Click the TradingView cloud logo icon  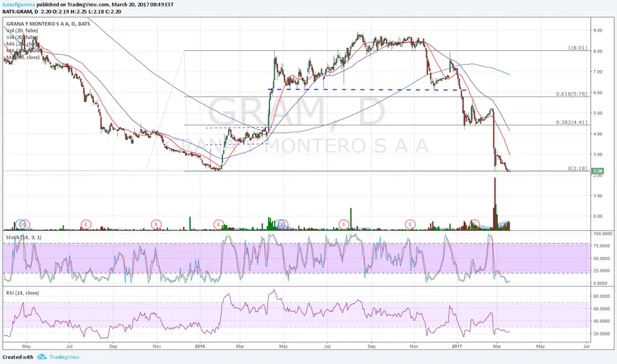[x=42, y=357]
